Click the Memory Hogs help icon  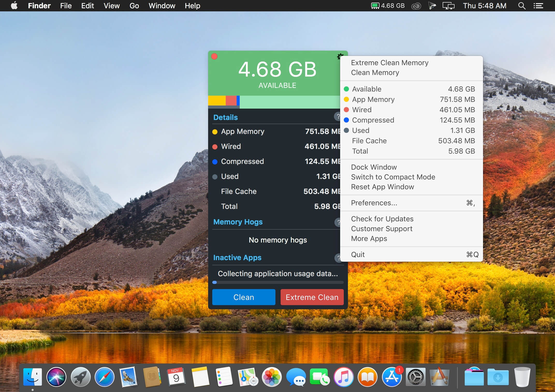[338, 222]
